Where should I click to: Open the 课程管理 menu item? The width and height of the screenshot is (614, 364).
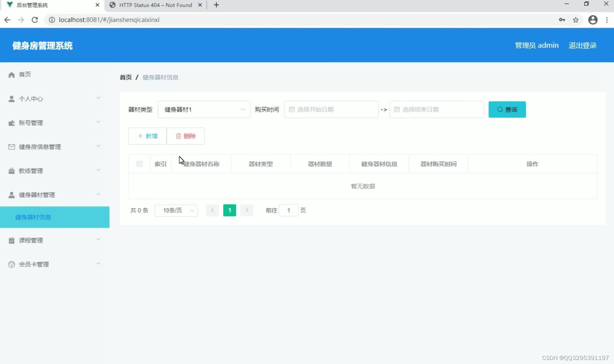[x=55, y=240]
